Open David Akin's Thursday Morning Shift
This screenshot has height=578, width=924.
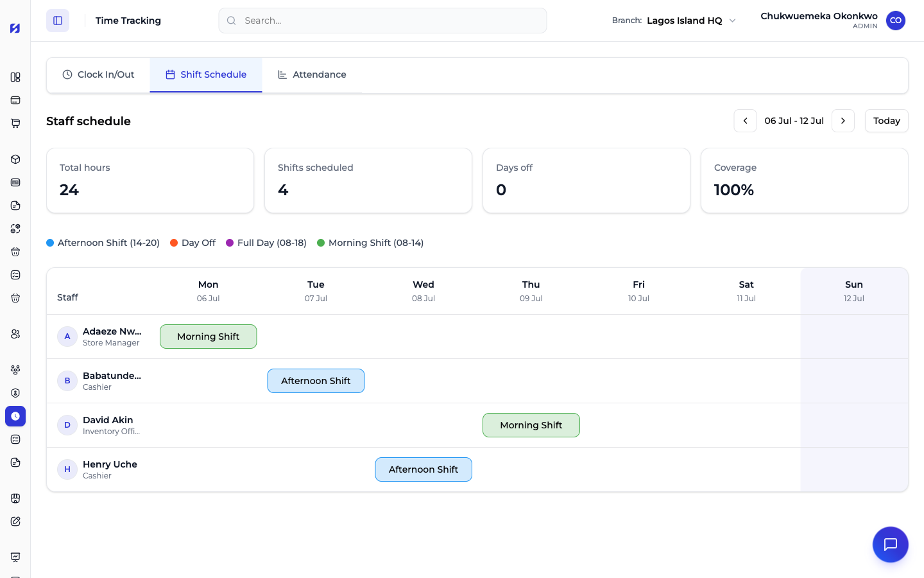(x=531, y=425)
